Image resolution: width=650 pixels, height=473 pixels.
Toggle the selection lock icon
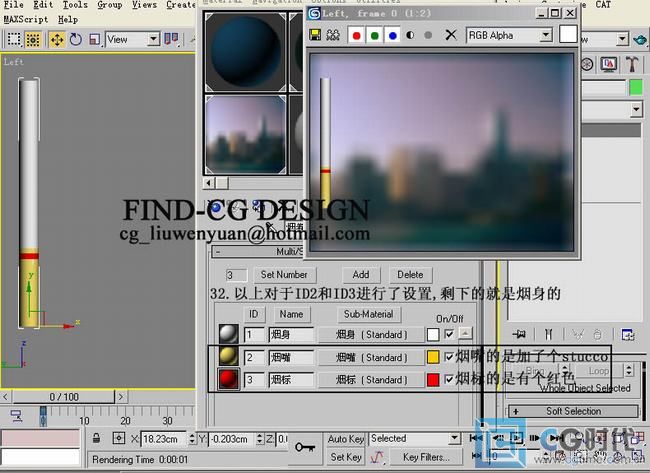[x=96, y=438]
